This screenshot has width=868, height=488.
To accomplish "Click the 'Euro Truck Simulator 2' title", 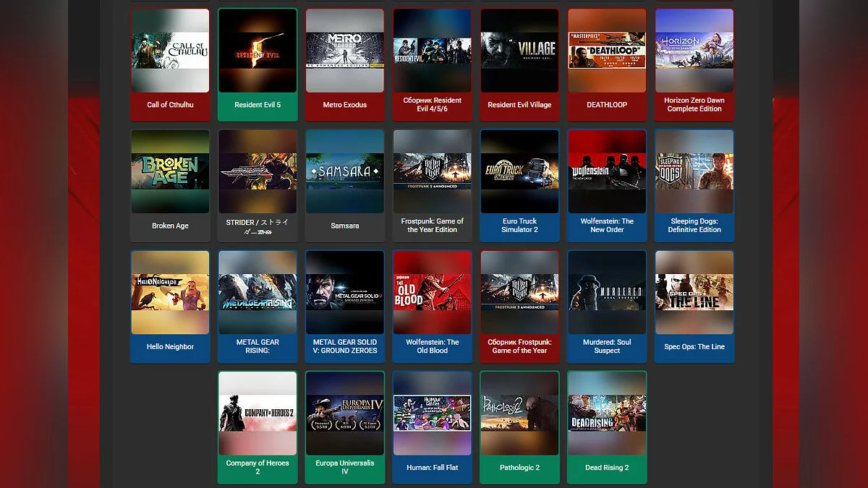I will pos(519,226).
